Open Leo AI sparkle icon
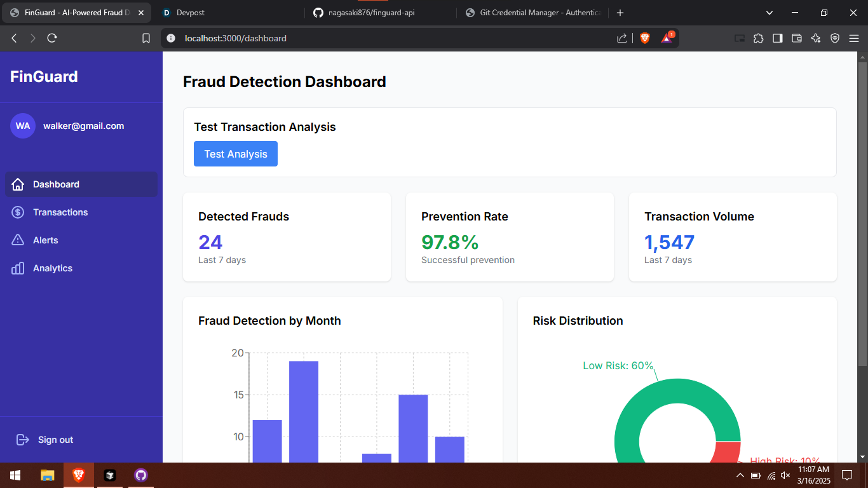The image size is (868, 488). click(x=816, y=38)
